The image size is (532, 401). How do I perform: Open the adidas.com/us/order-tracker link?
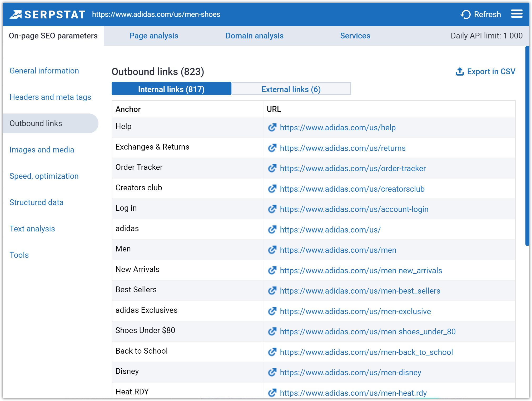[353, 169]
